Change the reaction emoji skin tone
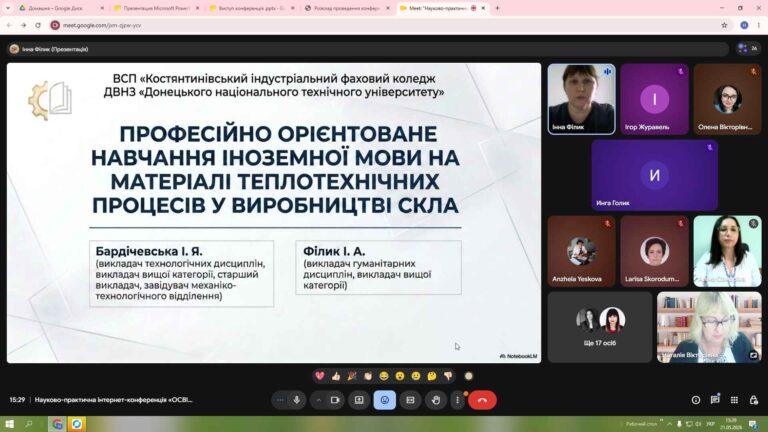The width and height of the screenshot is (768, 432). point(469,376)
